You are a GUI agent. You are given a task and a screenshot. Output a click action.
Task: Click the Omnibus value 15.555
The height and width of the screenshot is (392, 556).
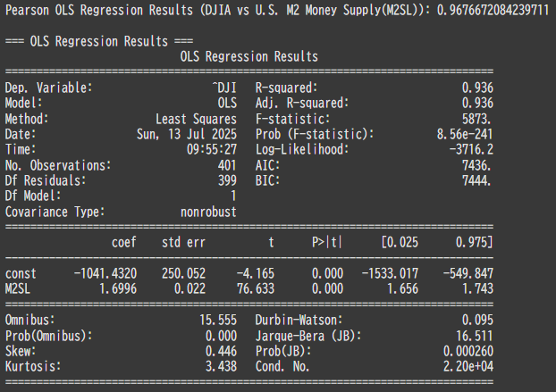tap(218, 320)
